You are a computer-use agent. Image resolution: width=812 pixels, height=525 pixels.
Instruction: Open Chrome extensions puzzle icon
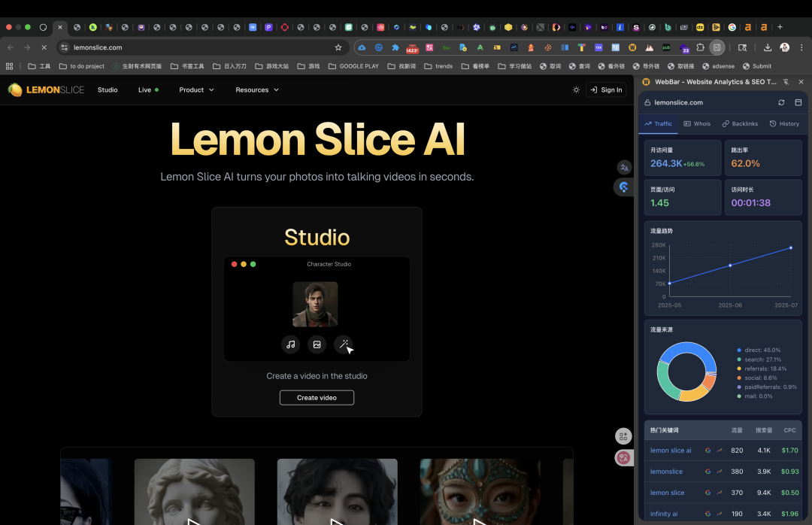coord(700,47)
